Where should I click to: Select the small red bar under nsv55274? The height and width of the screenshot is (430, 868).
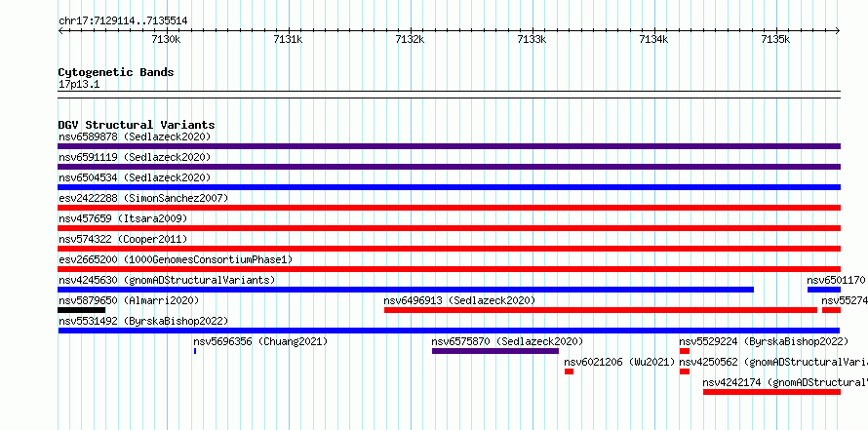[x=832, y=310]
